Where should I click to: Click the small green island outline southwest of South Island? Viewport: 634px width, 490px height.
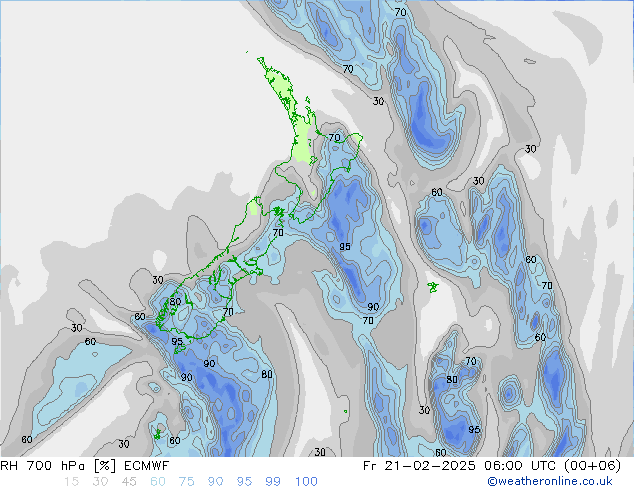(157, 434)
